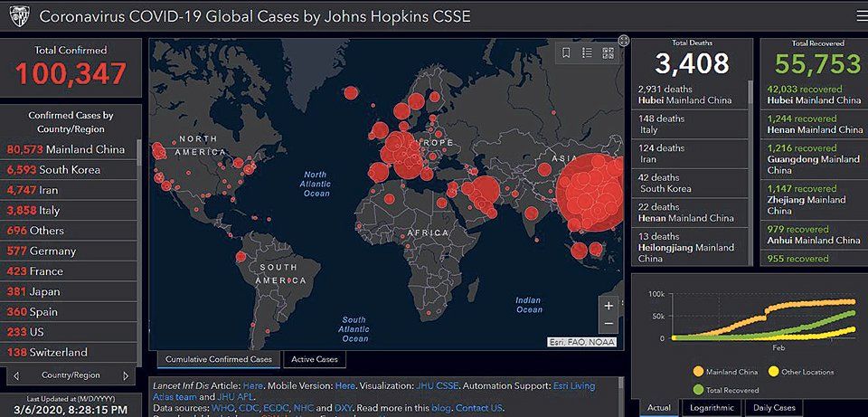Click 1,216 recovered Guangdong entry

tap(815, 159)
